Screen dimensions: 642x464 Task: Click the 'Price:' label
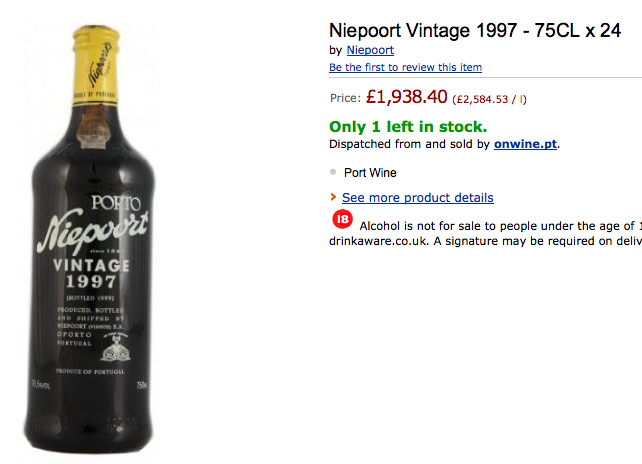coord(345,99)
